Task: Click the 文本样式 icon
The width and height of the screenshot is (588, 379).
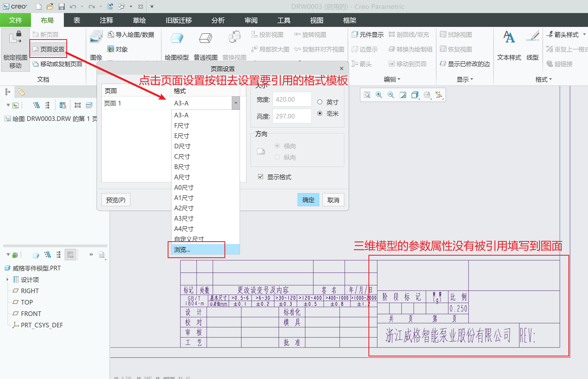Action: point(509,37)
